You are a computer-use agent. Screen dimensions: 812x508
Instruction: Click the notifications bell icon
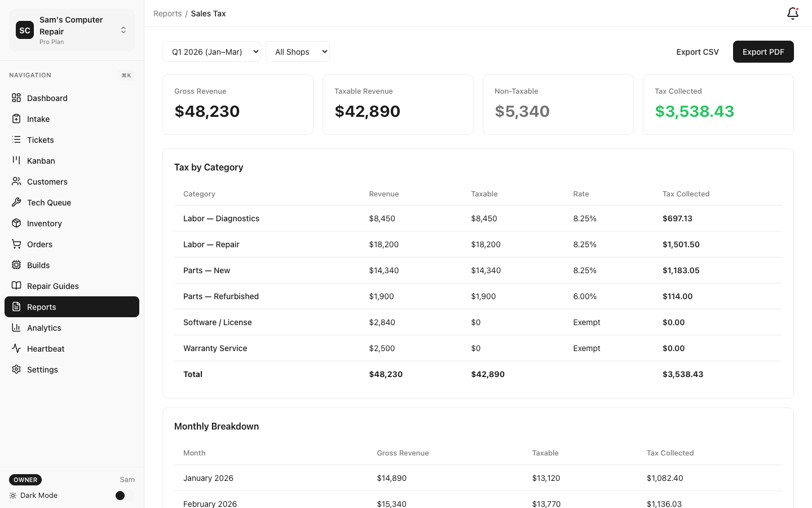click(x=792, y=14)
